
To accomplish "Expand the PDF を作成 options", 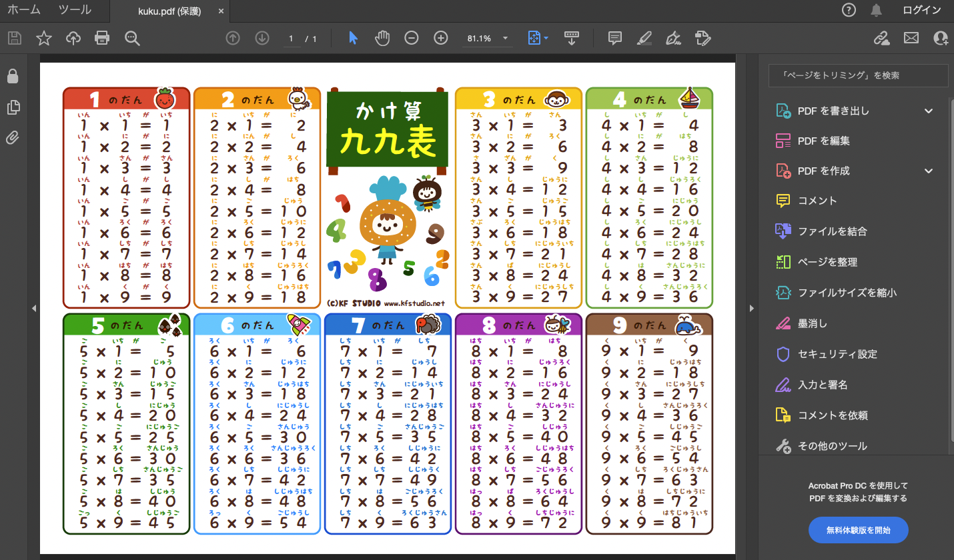I will 929,171.
